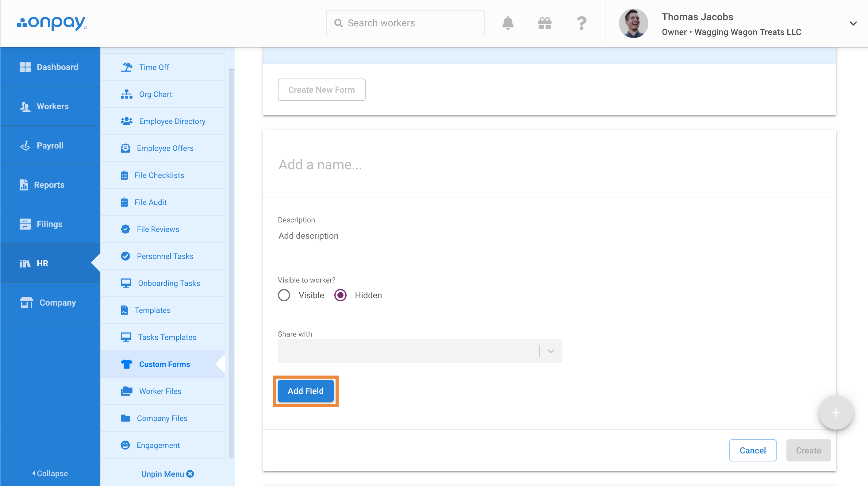
Task: Click the Add Field button
Action: pyautogui.click(x=305, y=391)
